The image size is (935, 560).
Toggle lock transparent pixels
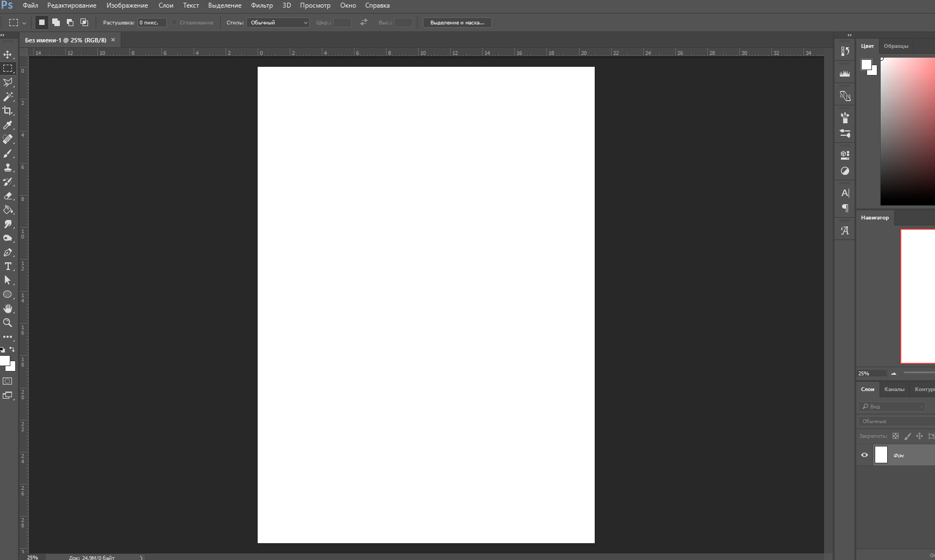[x=895, y=436]
